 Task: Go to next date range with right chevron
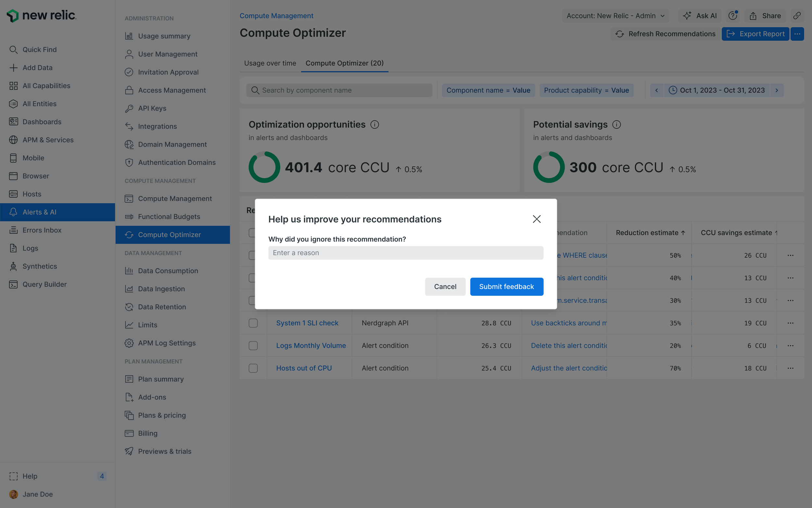[x=776, y=90]
